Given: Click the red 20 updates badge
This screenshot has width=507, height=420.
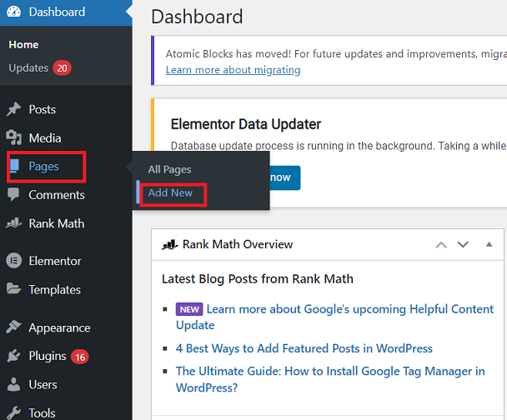Looking at the screenshot, I should 62,67.
